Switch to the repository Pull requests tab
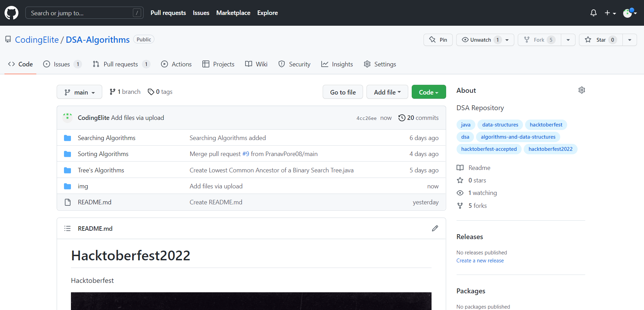 121,64
